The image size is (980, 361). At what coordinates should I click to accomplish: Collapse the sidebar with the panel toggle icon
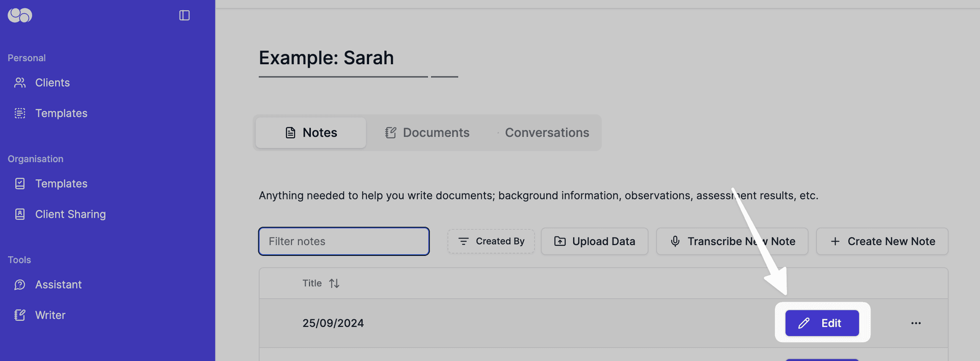(184, 15)
